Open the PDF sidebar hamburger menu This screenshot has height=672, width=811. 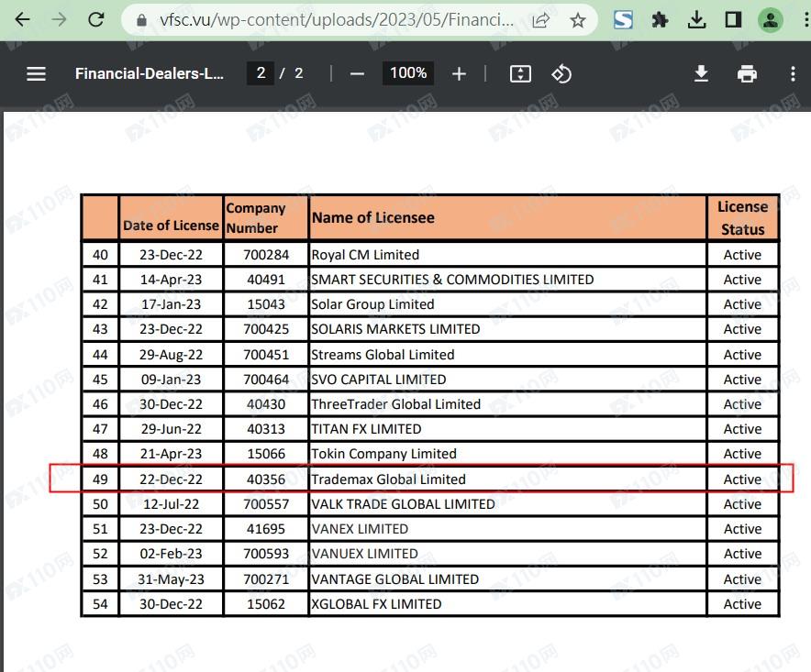pyautogui.click(x=36, y=73)
